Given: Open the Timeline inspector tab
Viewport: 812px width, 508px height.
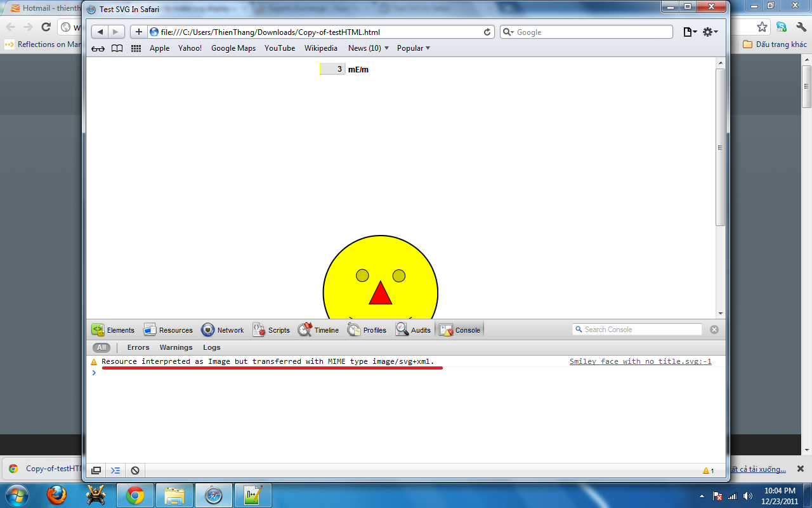Looking at the screenshot, I should click(318, 330).
